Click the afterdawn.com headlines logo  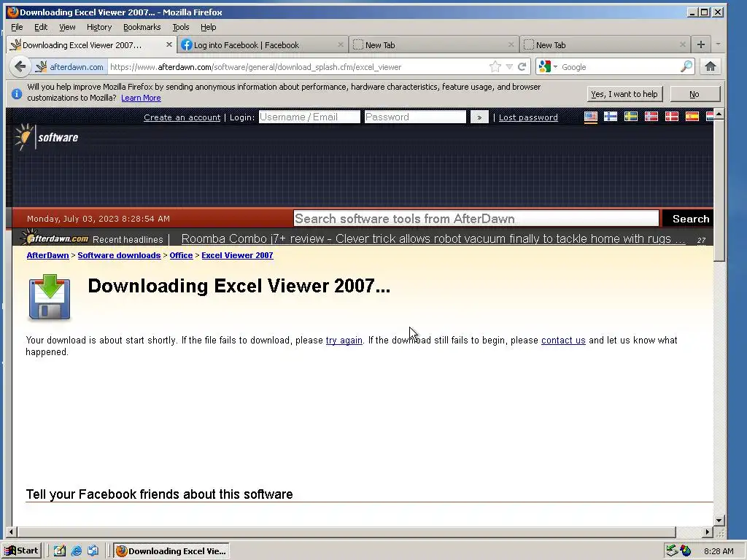coord(55,238)
